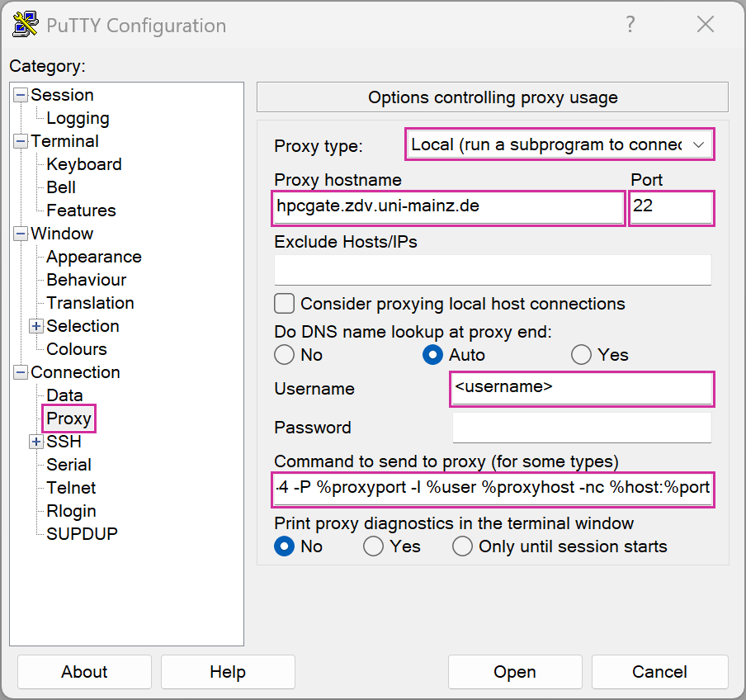The width and height of the screenshot is (746, 700).
Task: Click the PuTTY icon in title bar
Action: pyautogui.click(x=26, y=25)
